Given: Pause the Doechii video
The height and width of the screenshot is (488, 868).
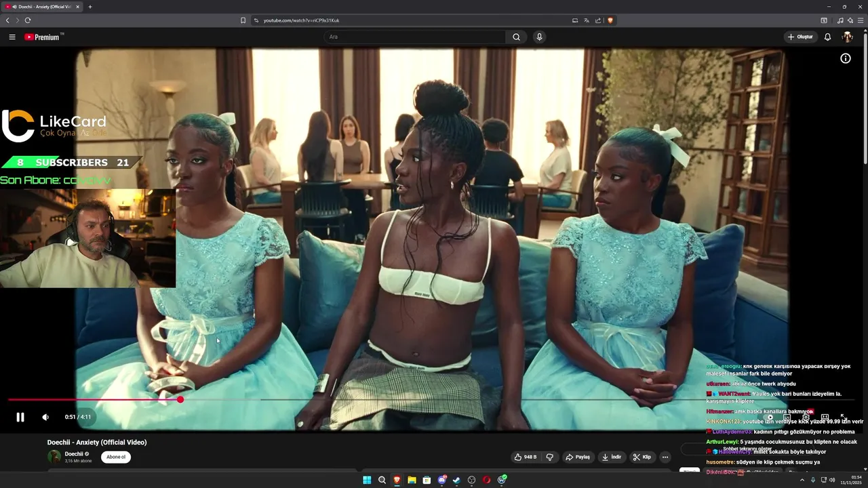Looking at the screenshot, I should tap(20, 417).
